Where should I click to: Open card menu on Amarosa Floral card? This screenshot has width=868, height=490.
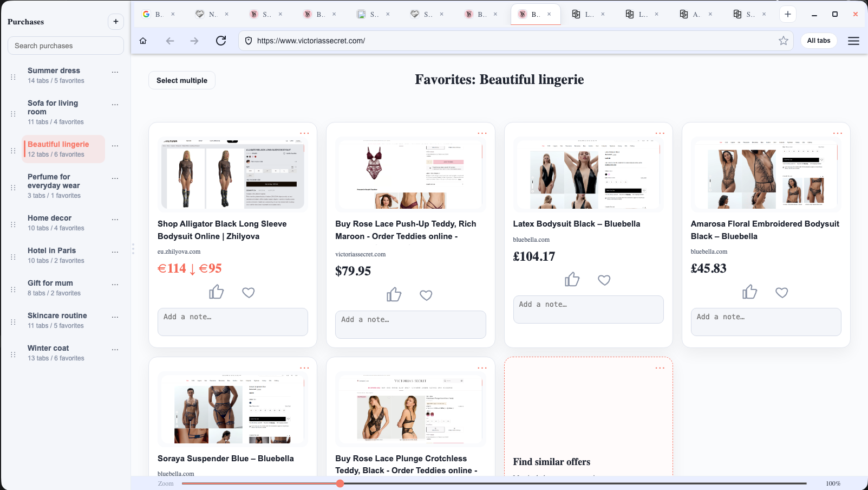(x=838, y=133)
